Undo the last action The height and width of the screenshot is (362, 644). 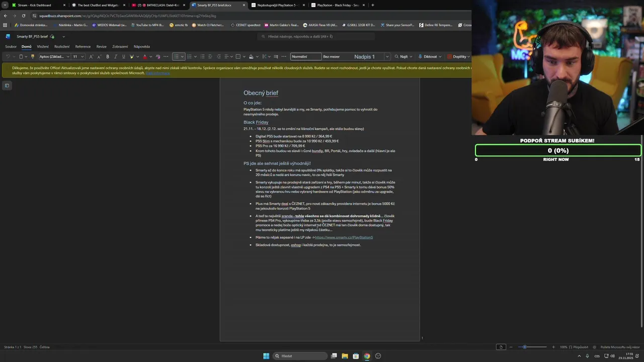point(8,56)
